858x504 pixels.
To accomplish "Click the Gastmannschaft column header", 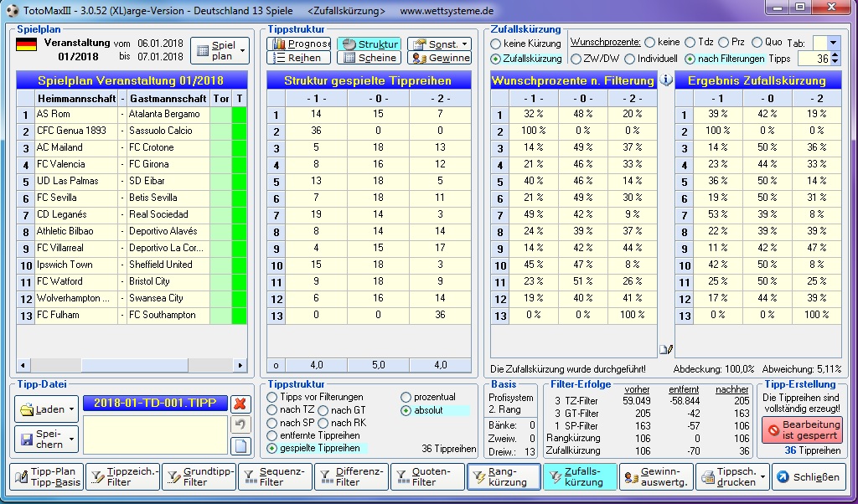I will pos(168,99).
